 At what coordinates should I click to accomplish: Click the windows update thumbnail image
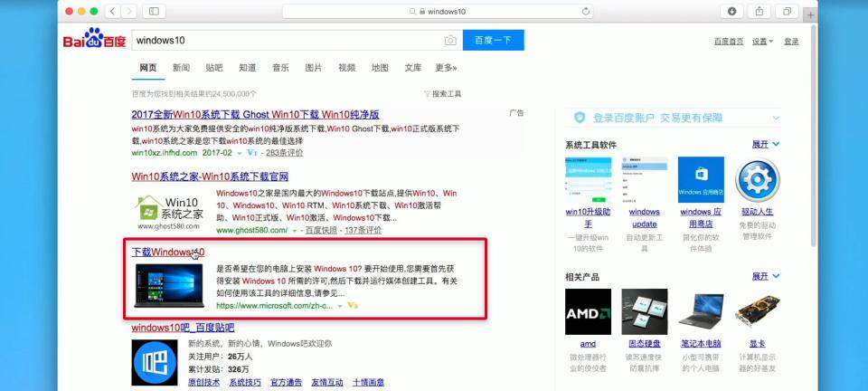[x=645, y=179]
